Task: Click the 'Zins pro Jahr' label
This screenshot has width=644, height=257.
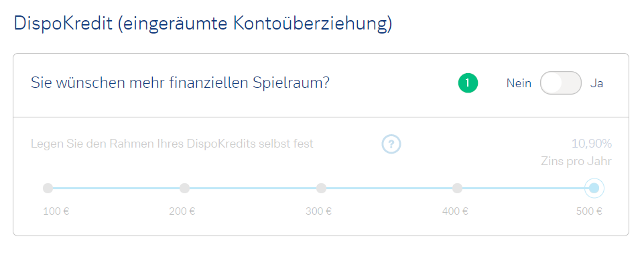Action: tap(576, 161)
